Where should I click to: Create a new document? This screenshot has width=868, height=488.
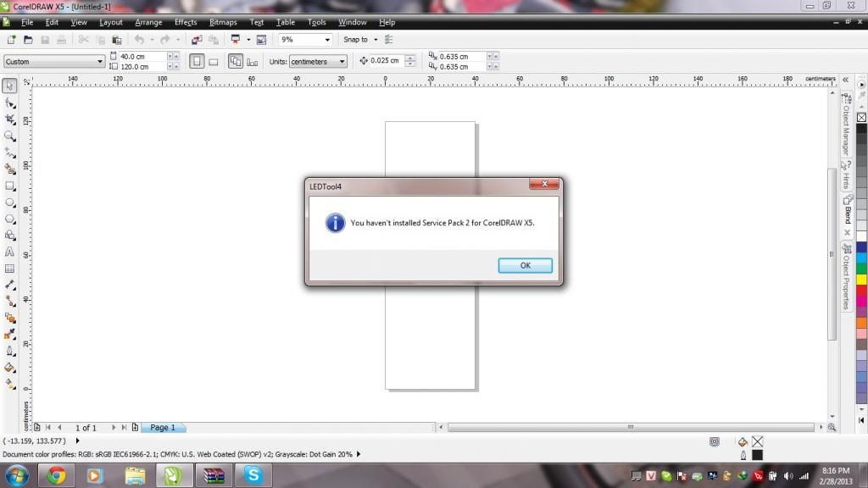click(11, 40)
